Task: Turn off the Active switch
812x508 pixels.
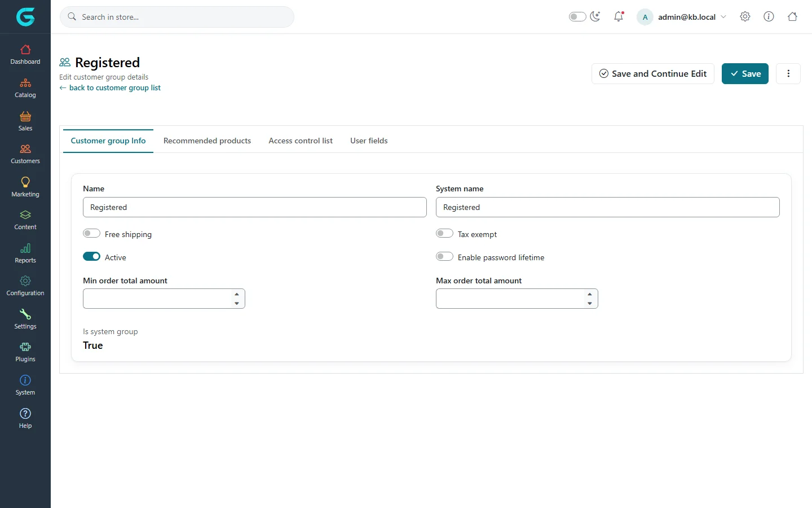Action: click(x=91, y=257)
